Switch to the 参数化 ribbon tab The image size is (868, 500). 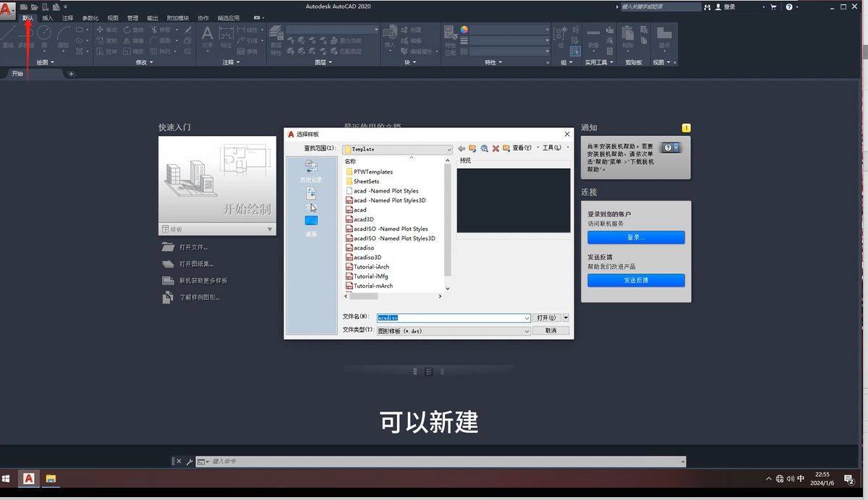click(x=90, y=17)
